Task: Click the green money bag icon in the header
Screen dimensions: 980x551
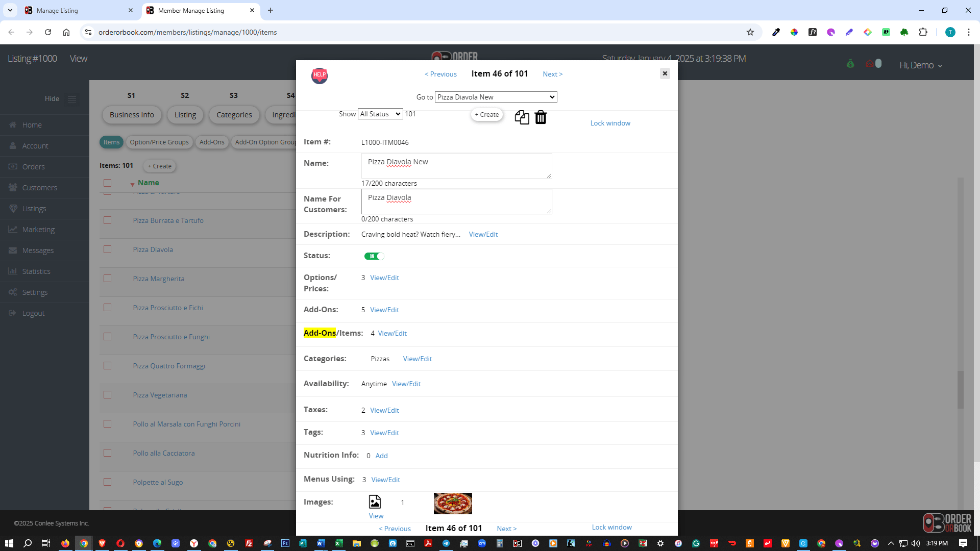Action: 850,64
